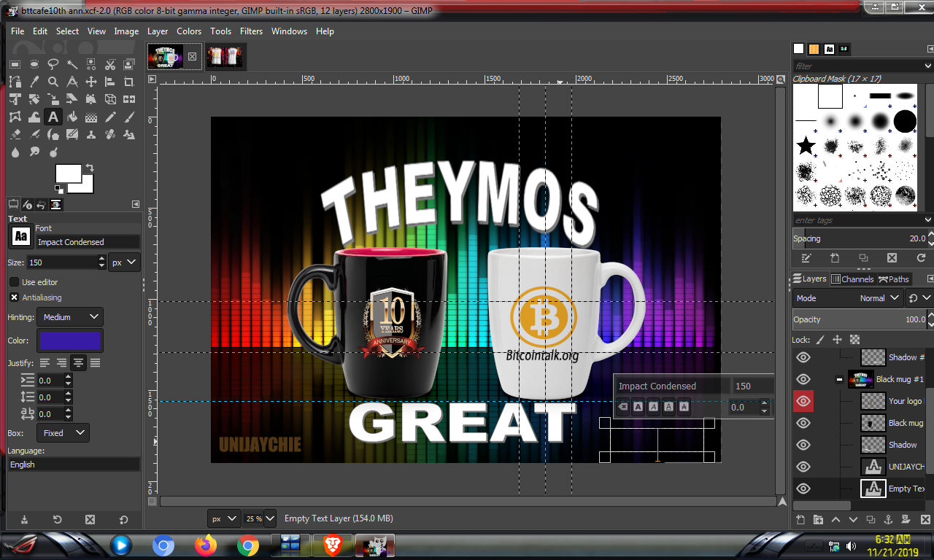Select the Flip tool

coord(129,99)
